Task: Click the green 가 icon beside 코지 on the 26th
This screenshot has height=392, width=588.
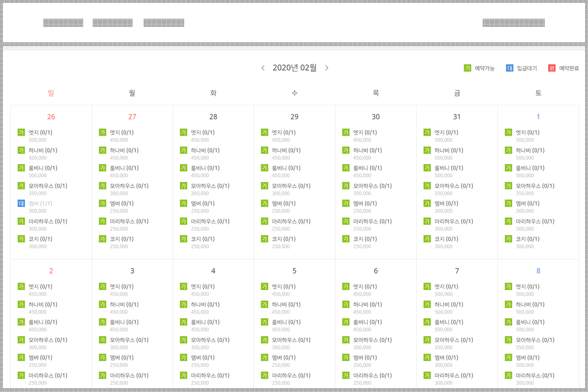Action: (x=21, y=239)
